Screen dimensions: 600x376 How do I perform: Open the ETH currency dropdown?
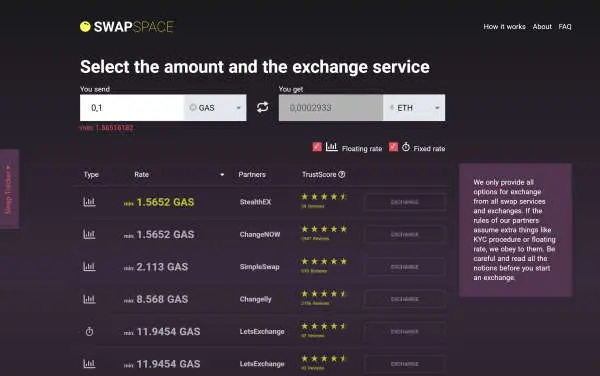click(x=414, y=108)
